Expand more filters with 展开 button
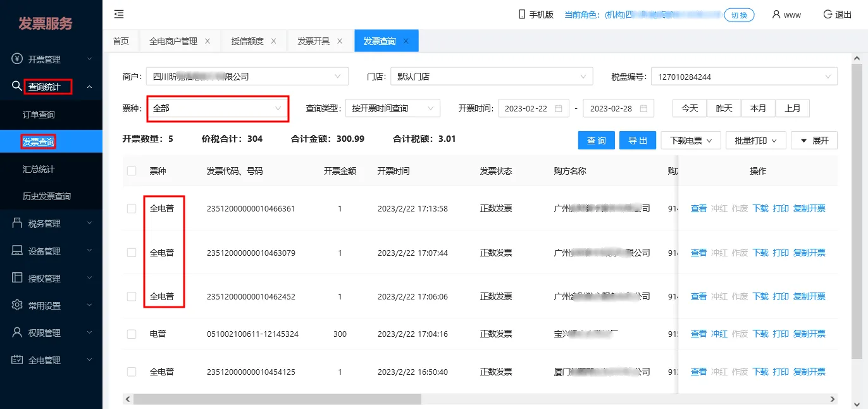Screen dimensions: 868x409 (x=814, y=141)
